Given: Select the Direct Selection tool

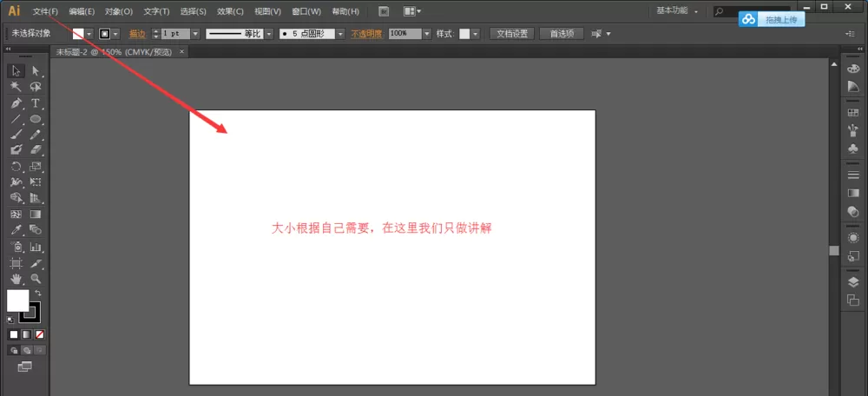Looking at the screenshot, I should (x=36, y=70).
